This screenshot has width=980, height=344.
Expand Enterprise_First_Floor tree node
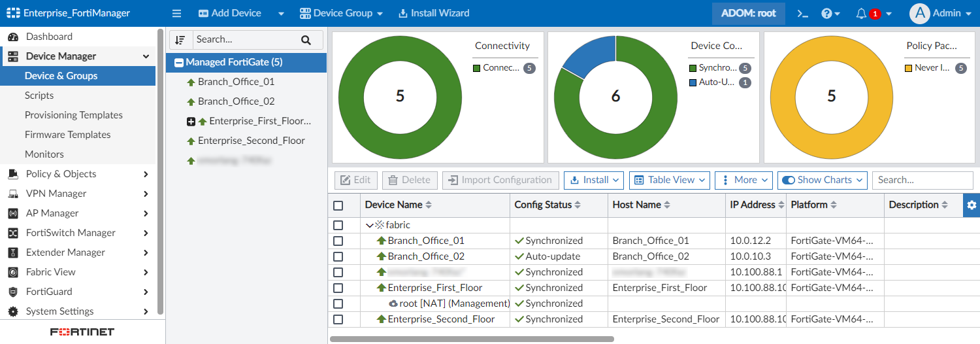pos(191,121)
